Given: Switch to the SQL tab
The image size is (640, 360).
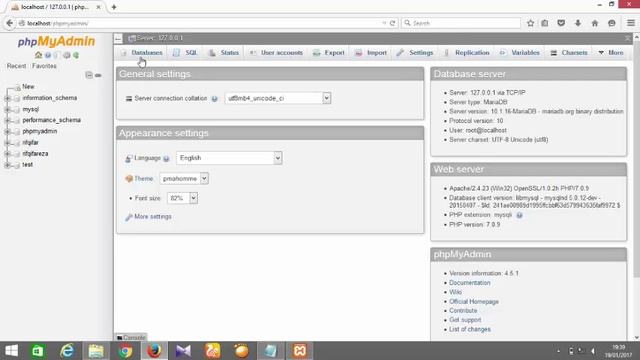Looking at the screenshot, I should point(185,53).
